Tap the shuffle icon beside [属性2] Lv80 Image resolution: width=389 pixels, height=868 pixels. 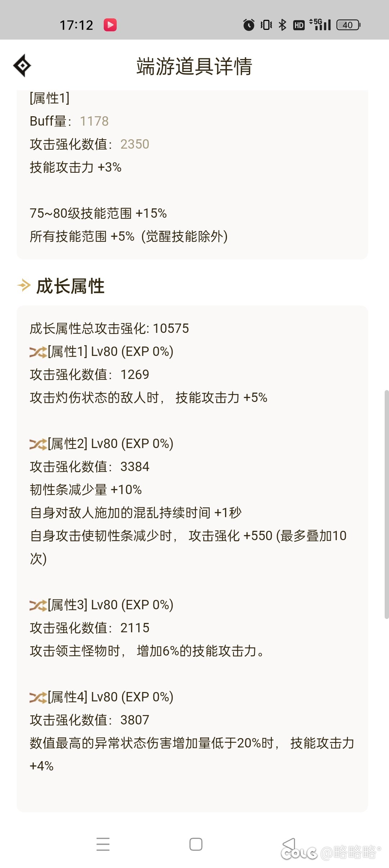coord(38,444)
